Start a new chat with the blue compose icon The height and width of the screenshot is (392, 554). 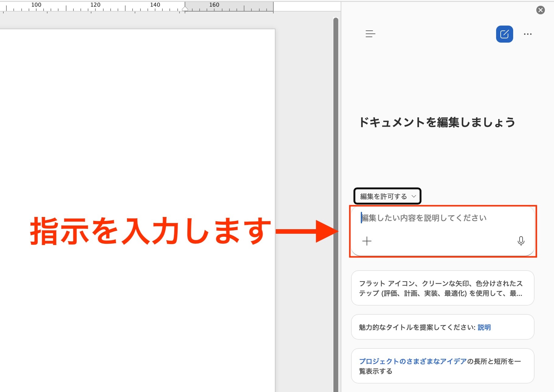pyautogui.click(x=504, y=34)
